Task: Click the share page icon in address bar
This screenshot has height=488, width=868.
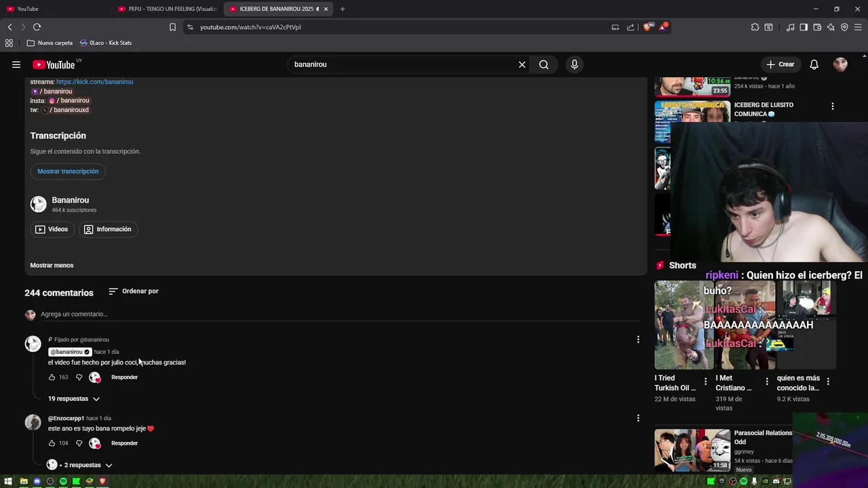Action: point(631,27)
